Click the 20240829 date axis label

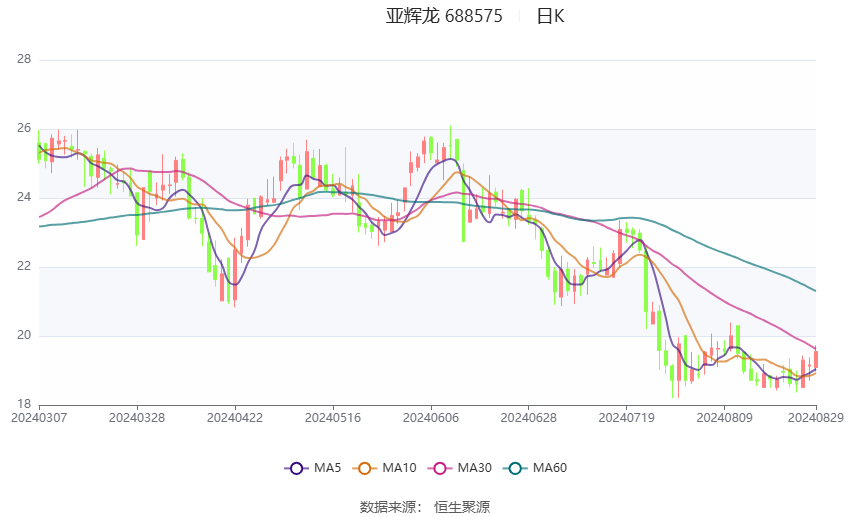click(x=816, y=418)
